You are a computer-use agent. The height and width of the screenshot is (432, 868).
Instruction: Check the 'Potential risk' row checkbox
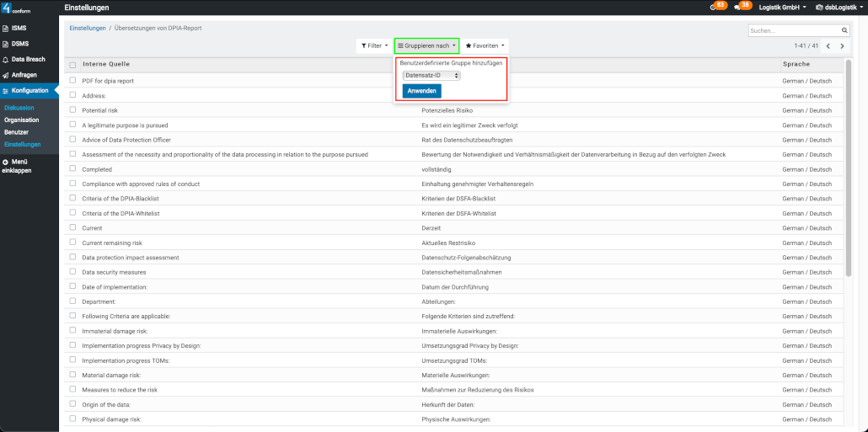tap(73, 110)
